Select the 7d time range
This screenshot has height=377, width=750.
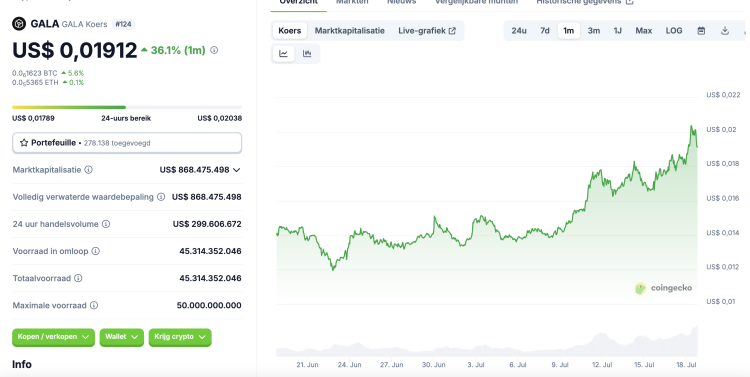545,31
